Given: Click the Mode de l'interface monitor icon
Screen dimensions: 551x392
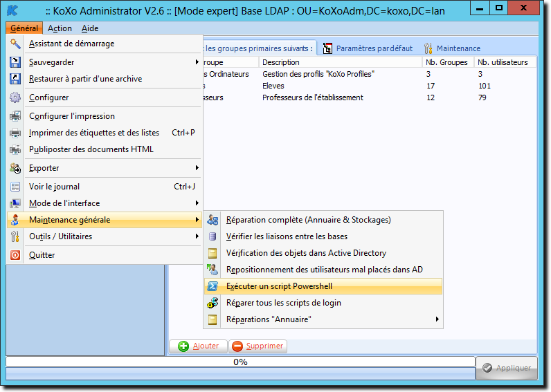Looking at the screenshot, I should pyautogui.click(x=15, y=203).
